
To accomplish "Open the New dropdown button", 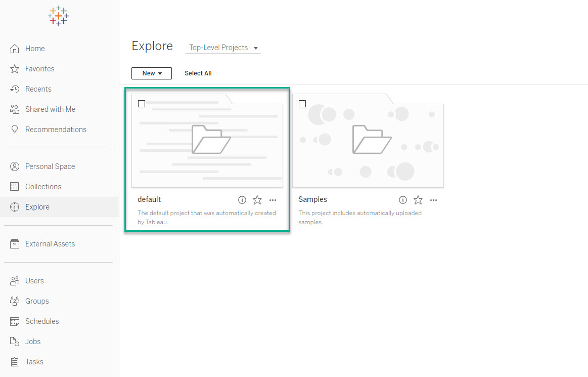I will (152, 73).
